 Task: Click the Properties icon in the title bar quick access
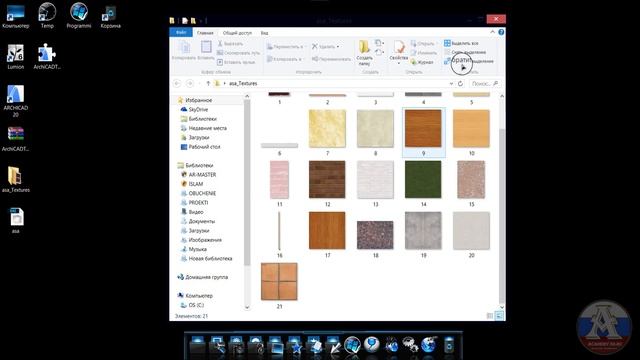[185, 20]
